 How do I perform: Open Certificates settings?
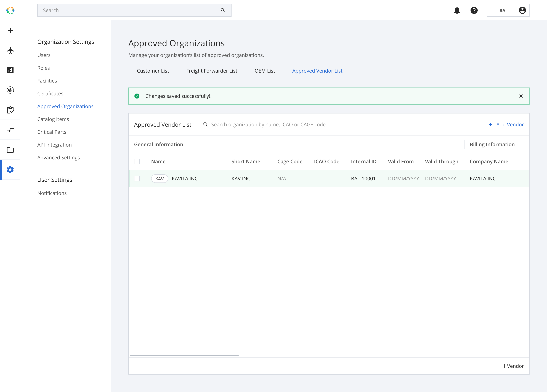50,94
